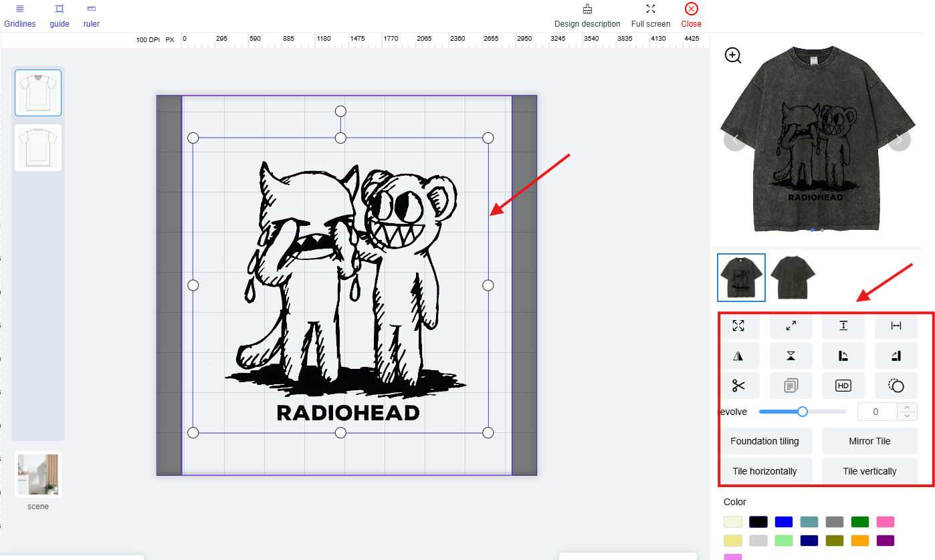Click the revolve angle input field
The image size is (935, 560).
point(876,412)
